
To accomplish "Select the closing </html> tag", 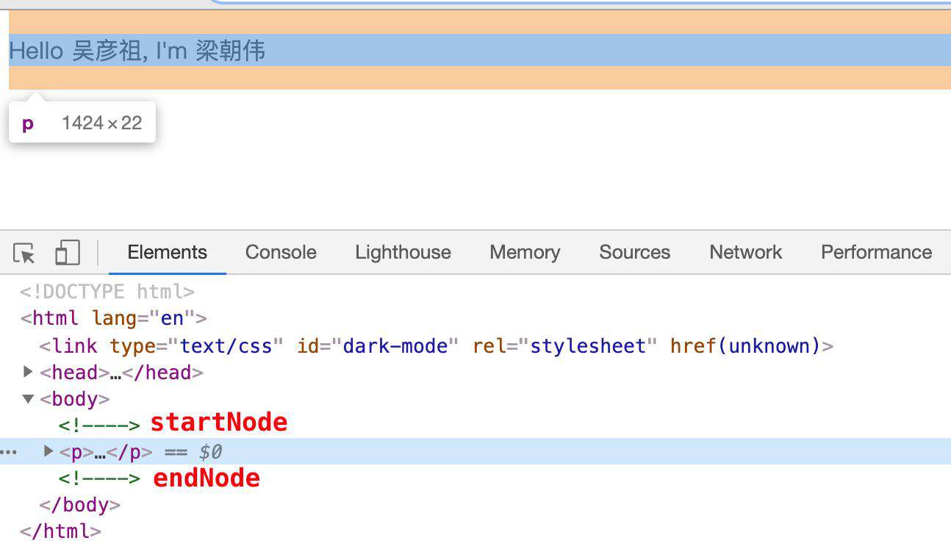I will point(60,531).
